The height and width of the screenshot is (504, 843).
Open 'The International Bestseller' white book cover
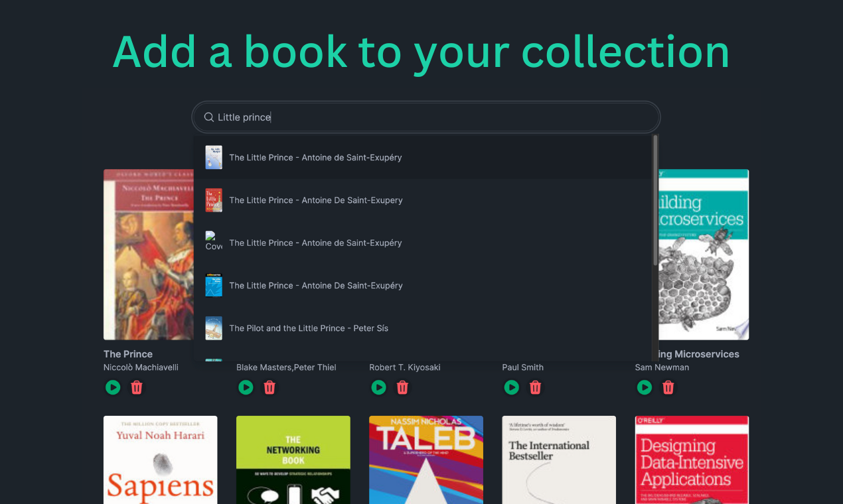pos(559,460)
